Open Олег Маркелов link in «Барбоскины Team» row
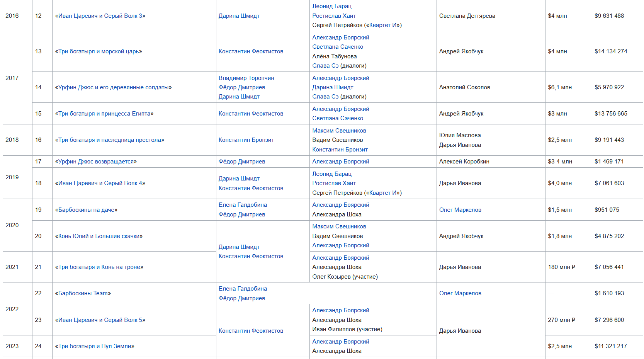The image size is (644, 359). point(460,293)
